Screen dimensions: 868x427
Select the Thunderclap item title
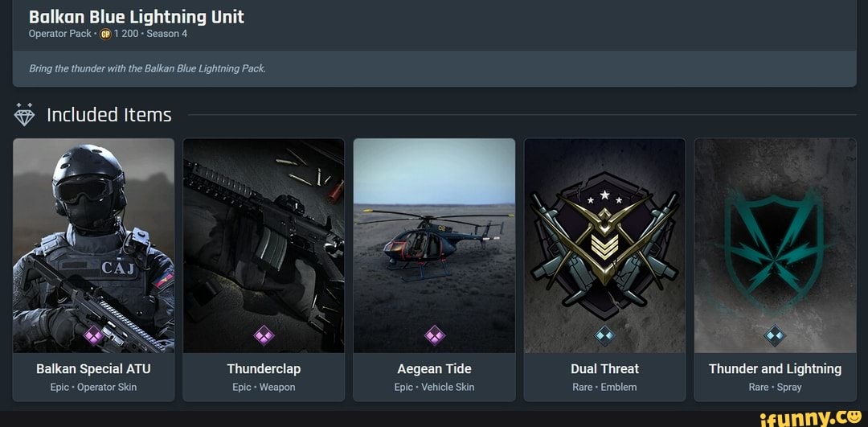tap(264, 369)
